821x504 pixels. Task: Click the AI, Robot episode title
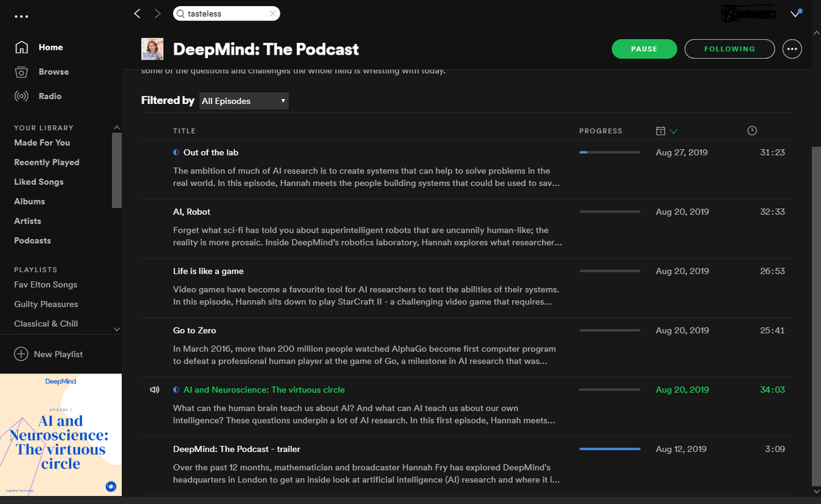(192, 212)
